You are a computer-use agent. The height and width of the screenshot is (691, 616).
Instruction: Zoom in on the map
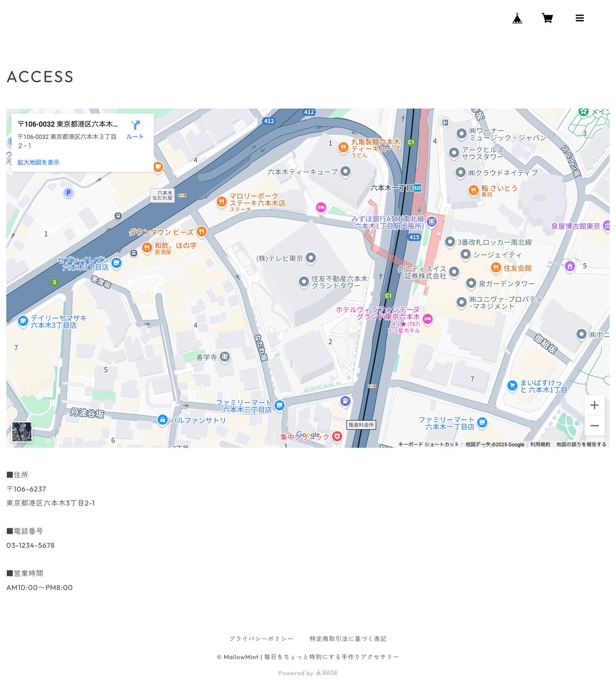tap(594, 405)
